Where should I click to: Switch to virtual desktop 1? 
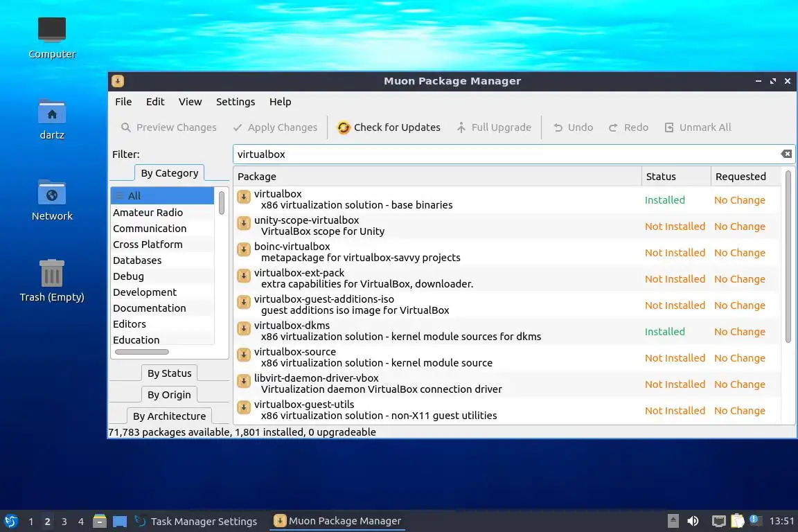(30, 522)
